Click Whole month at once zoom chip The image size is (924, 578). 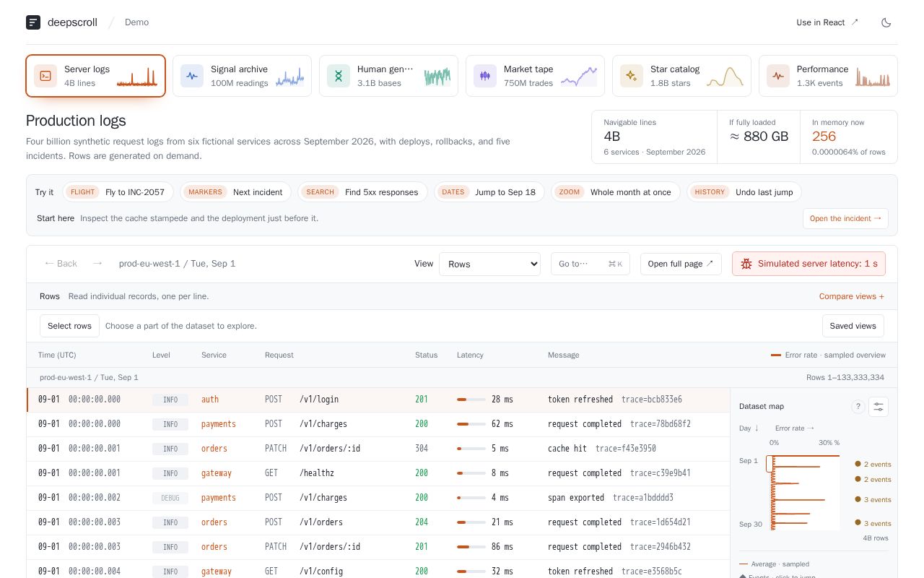point(616,192)
